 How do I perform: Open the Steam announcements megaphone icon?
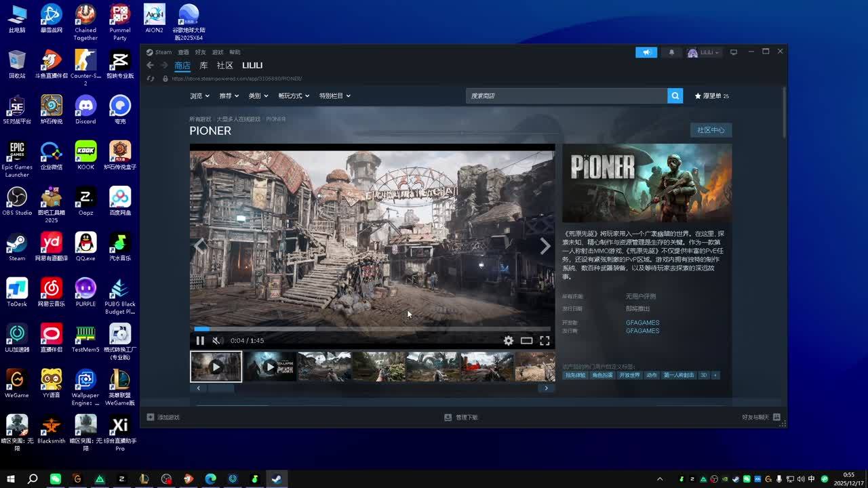646,52
